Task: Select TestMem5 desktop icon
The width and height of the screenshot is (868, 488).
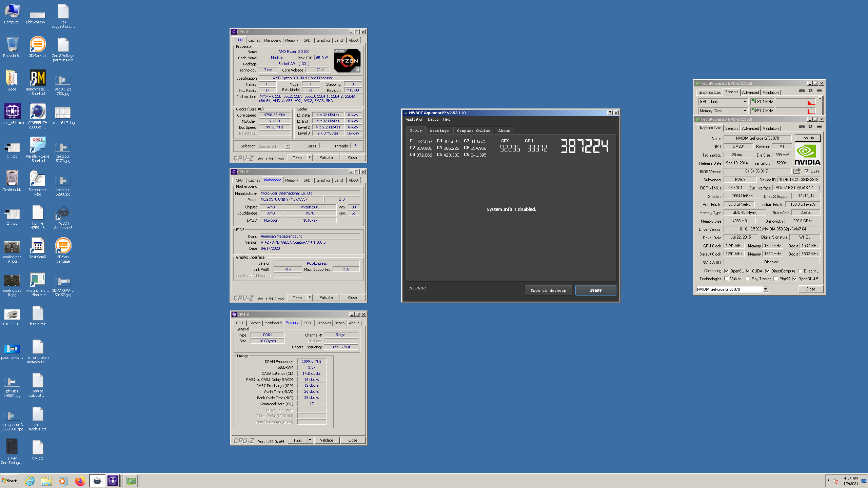Action: click(x=37, y=248)
